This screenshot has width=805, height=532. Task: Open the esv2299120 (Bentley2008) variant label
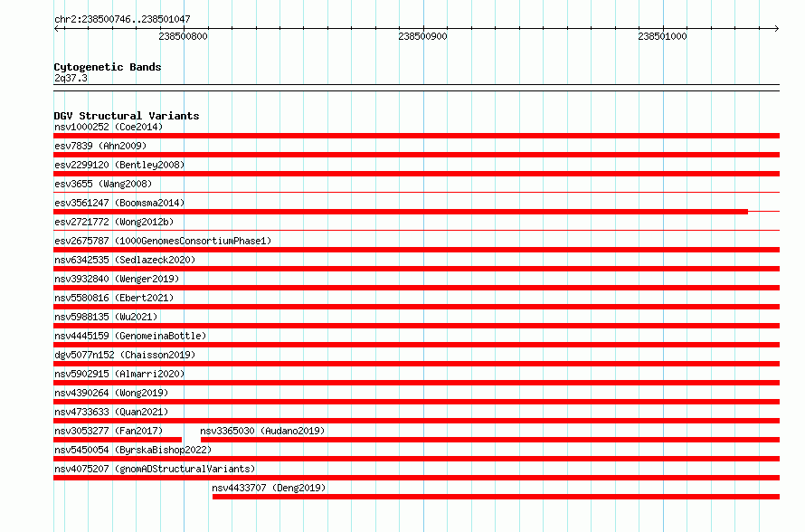pos(119,165)
